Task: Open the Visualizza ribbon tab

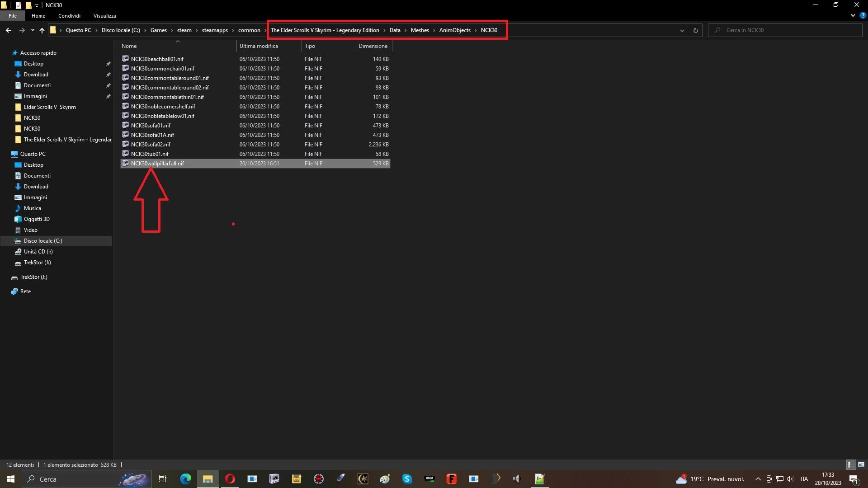Action: 105,16
